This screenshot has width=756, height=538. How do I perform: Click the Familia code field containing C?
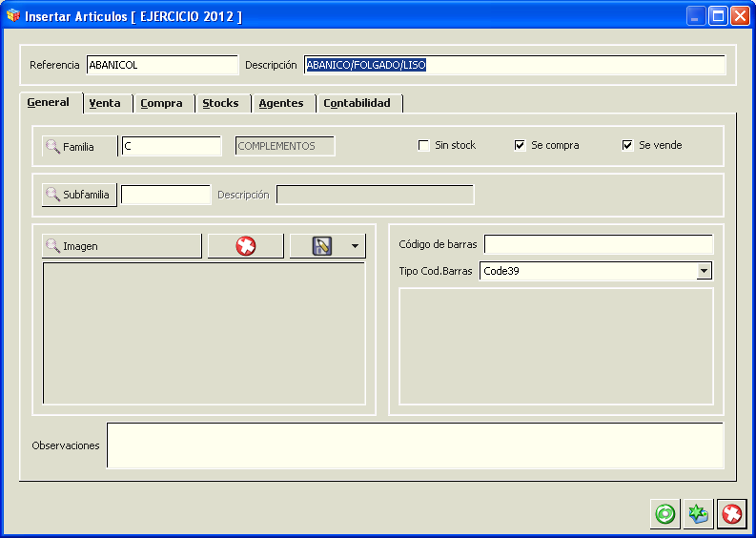[x=172, y=146]
